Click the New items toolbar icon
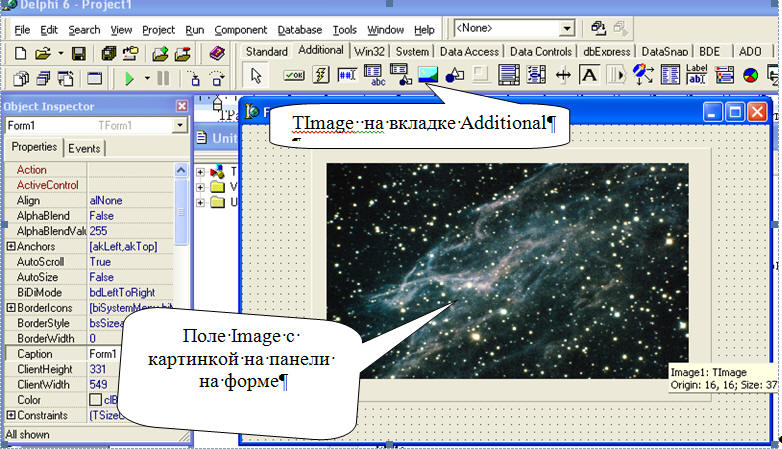The height and width of the screenshot is (449, 782). click(x=20, y=53)
